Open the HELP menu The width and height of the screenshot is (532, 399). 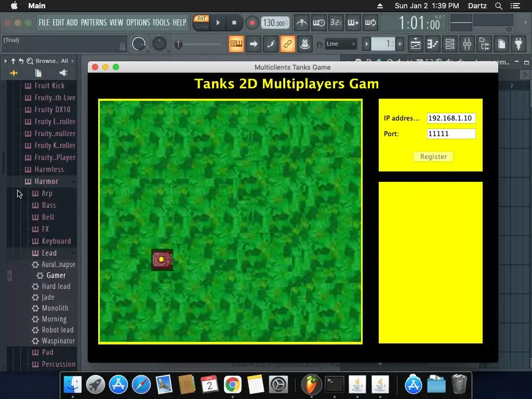tap(179, 22)
